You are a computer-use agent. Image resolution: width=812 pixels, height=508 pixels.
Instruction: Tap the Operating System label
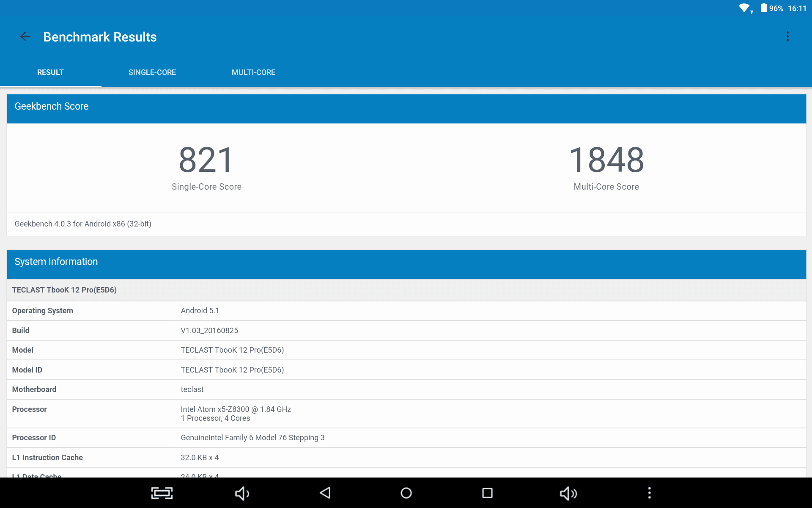42,311
